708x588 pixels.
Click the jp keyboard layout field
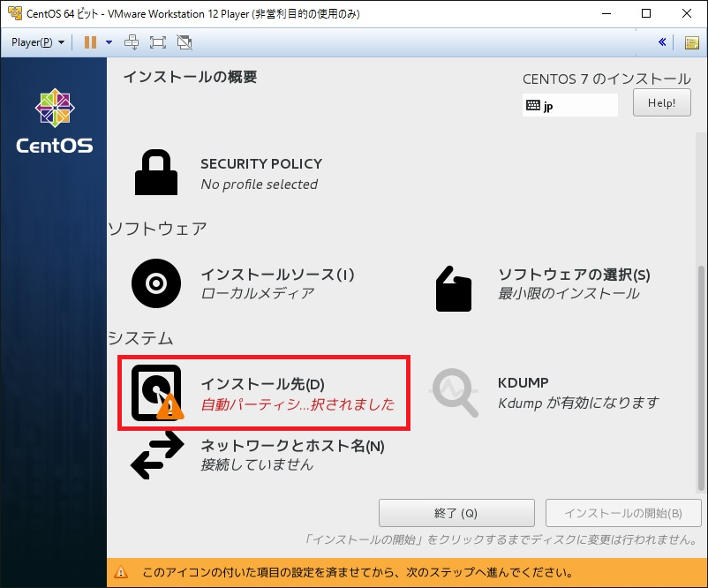tap(569, 105)
